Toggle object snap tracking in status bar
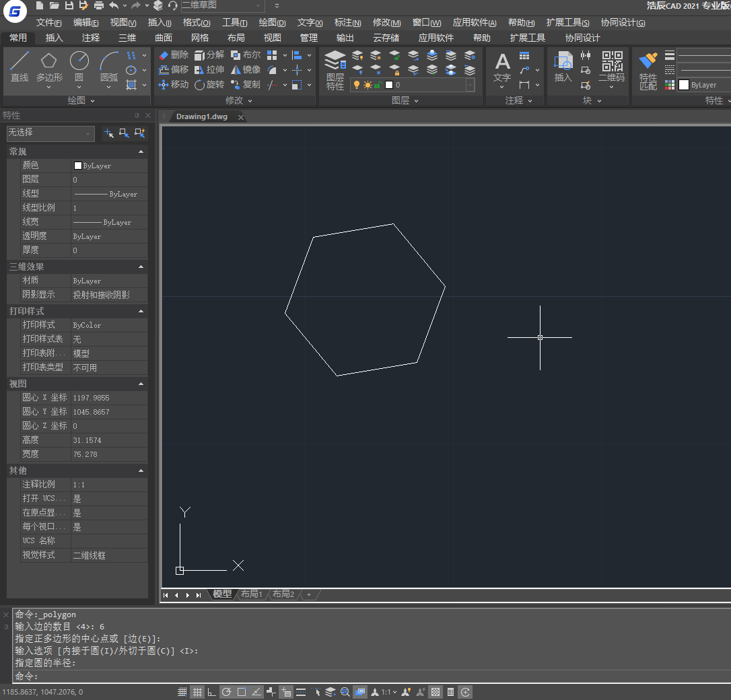 [256, 692]
